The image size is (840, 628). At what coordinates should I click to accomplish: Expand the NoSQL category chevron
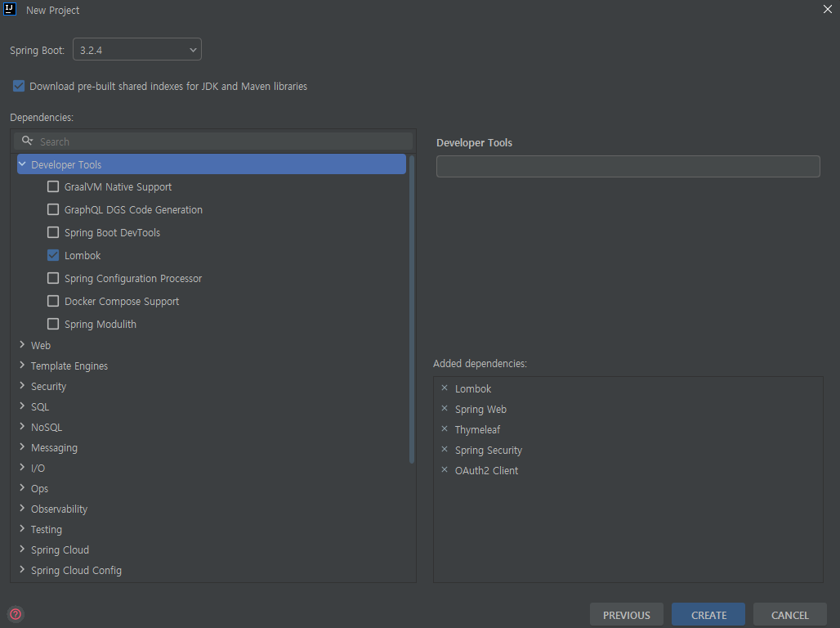click(22, 426)
